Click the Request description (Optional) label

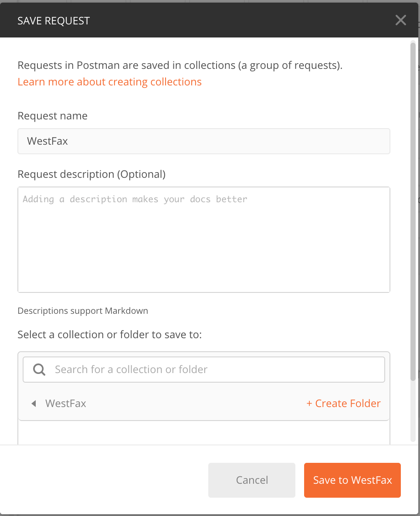(91, 174)
